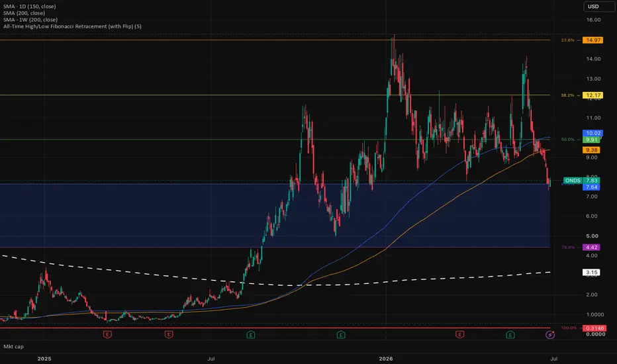The height and width of the screenshot is (364, 617).
Task: Click the red 0.3146 price label
Action: 594,328
